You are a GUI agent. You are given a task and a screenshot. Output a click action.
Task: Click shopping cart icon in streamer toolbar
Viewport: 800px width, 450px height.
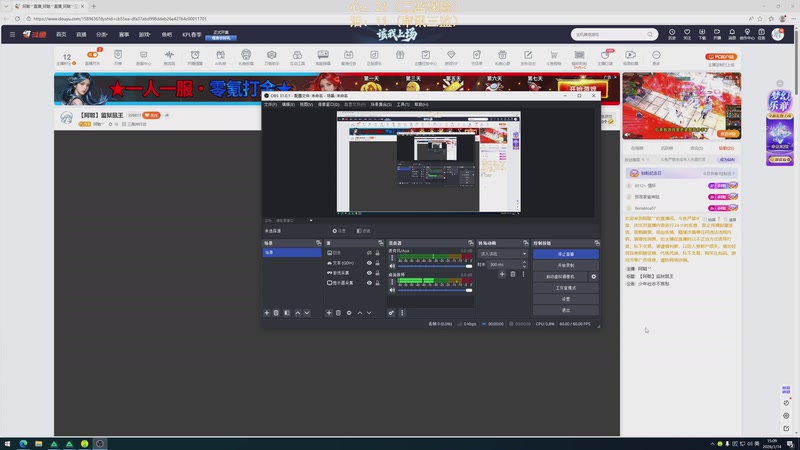pyautogui.click(x=554, y=57)
